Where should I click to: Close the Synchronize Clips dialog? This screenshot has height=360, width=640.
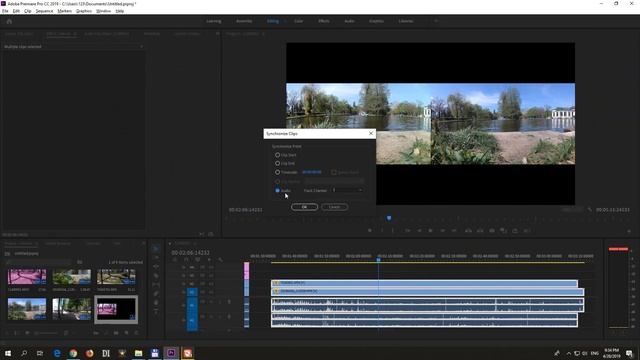point(371,133)
